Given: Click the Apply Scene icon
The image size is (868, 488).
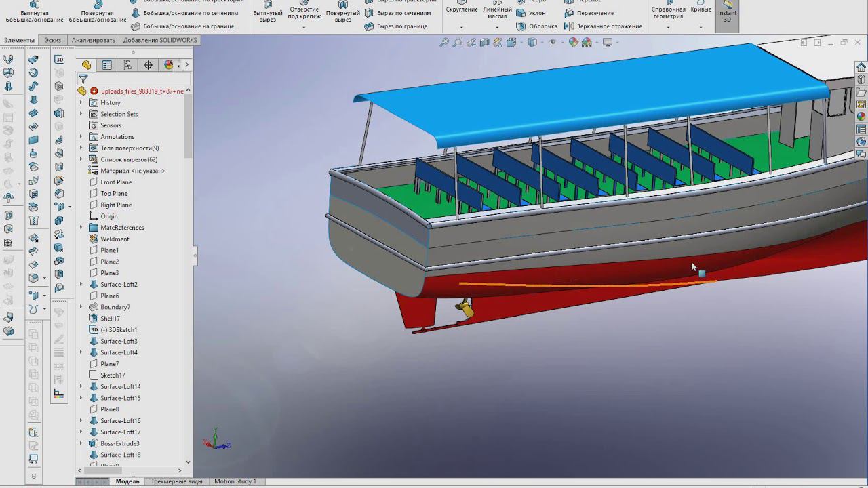Looking at the screenshot, I should point(587,42).
